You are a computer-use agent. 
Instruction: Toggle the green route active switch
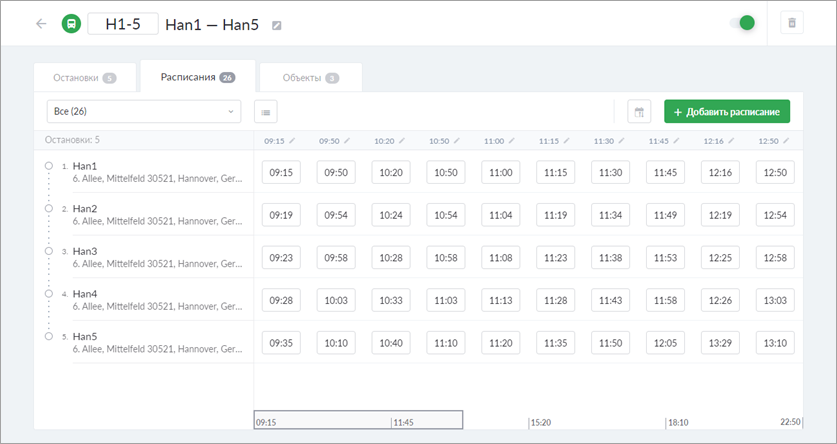(742, 23)
